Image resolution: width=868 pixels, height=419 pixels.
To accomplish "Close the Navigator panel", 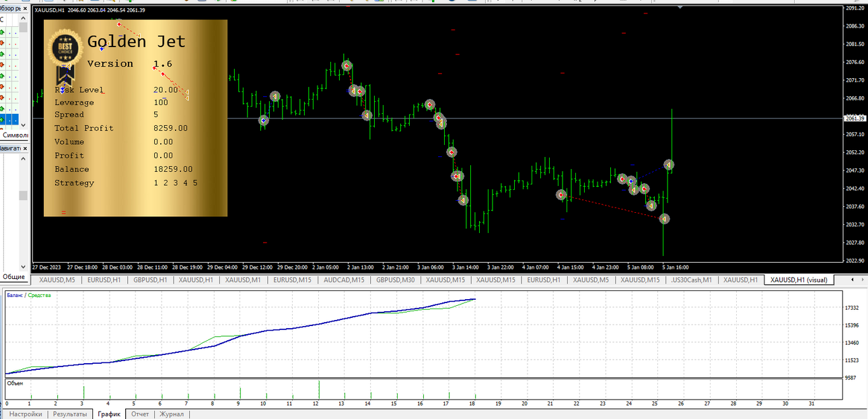I will click(x=25, y=148).
